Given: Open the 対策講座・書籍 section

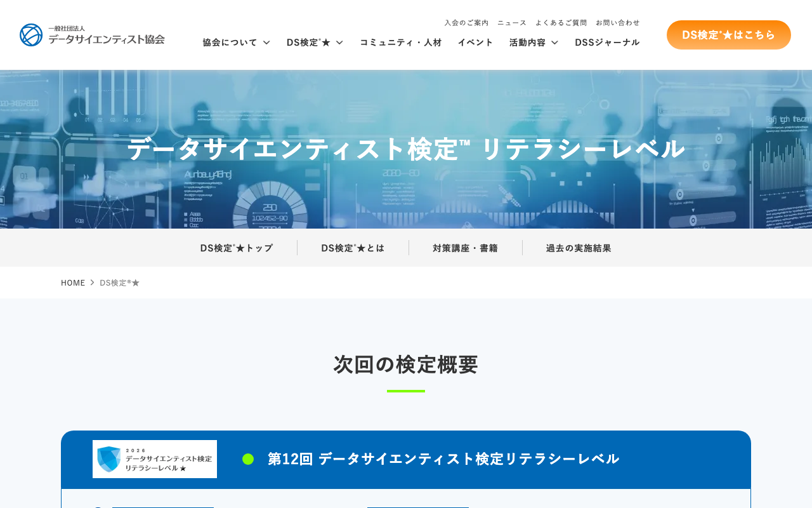Looking at the screenshot, I should 465,248.
